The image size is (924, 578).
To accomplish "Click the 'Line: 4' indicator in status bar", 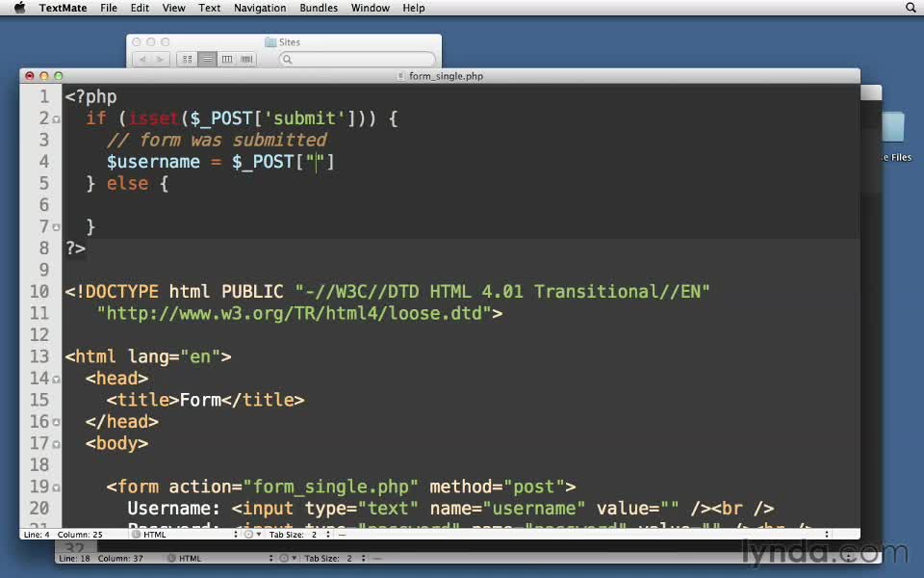I will point(37,535).
